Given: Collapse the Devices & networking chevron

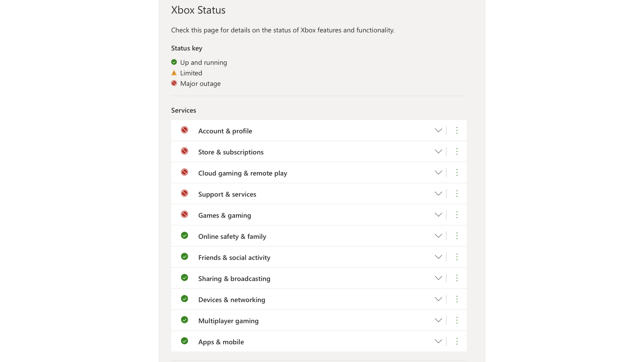Looking at the screenshot, I should [438, 299].
